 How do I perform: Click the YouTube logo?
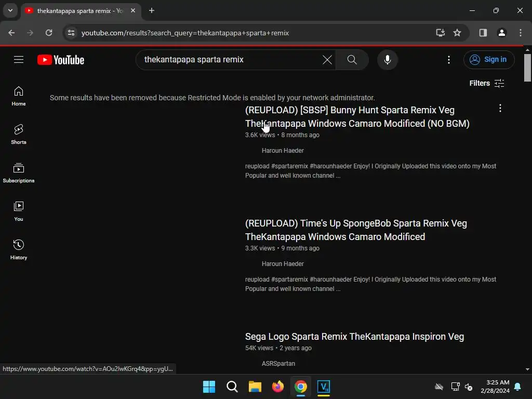pos(61,60)
